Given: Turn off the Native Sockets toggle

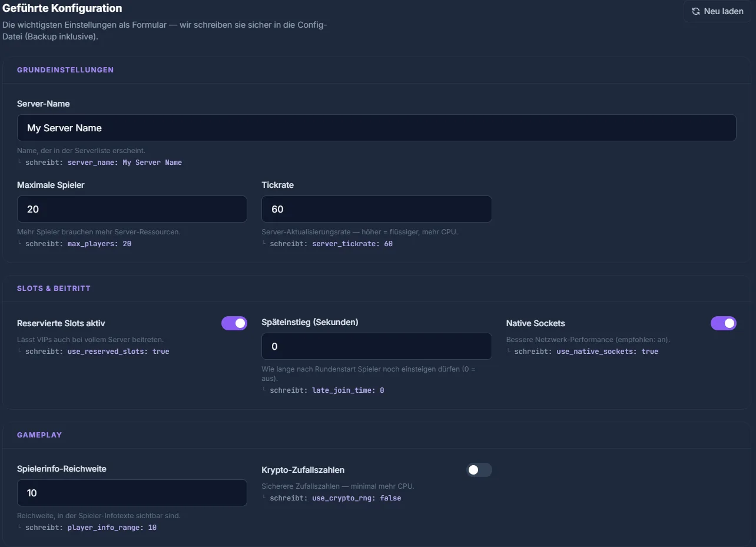Looking at the screenshot, I should [x=724, y=323].
